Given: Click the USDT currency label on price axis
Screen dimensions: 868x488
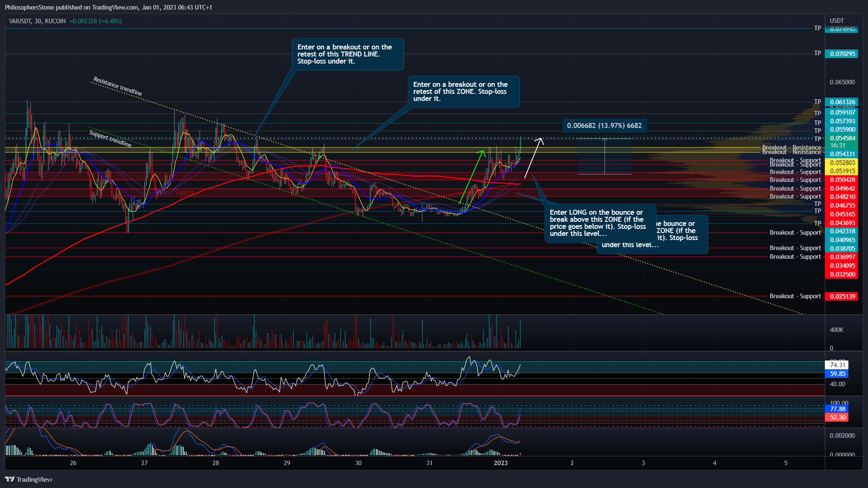Looking at the screenshot, I should pyautogui.click(x=837, y=20).
